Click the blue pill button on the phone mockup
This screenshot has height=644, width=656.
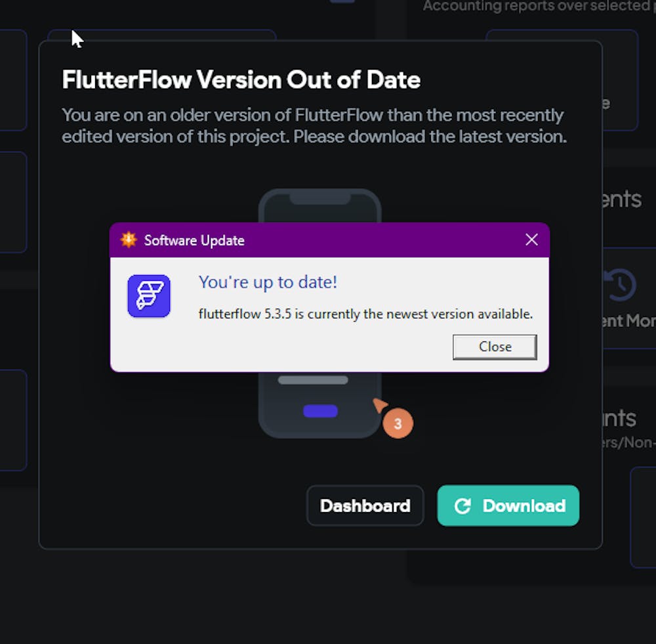click(x=321, y=411)
